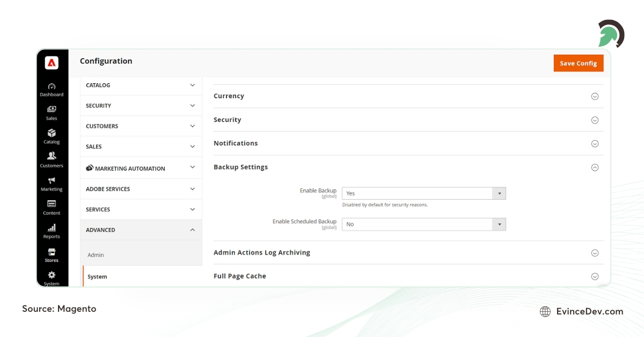
Task: Open the Catalog sidebar icon
Action: pyautogui.click(x=52, y=137)
